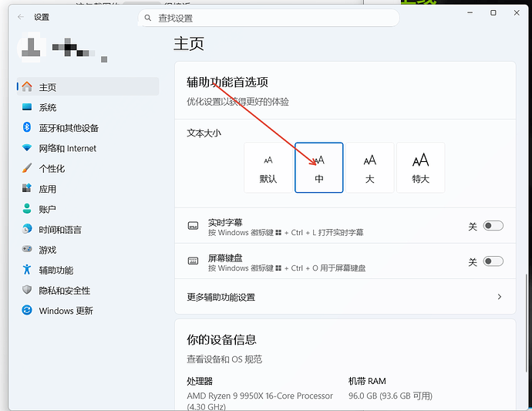Navigate to 个性化 settings
Viewport: 532px width, 411px height.
(88, 168)
